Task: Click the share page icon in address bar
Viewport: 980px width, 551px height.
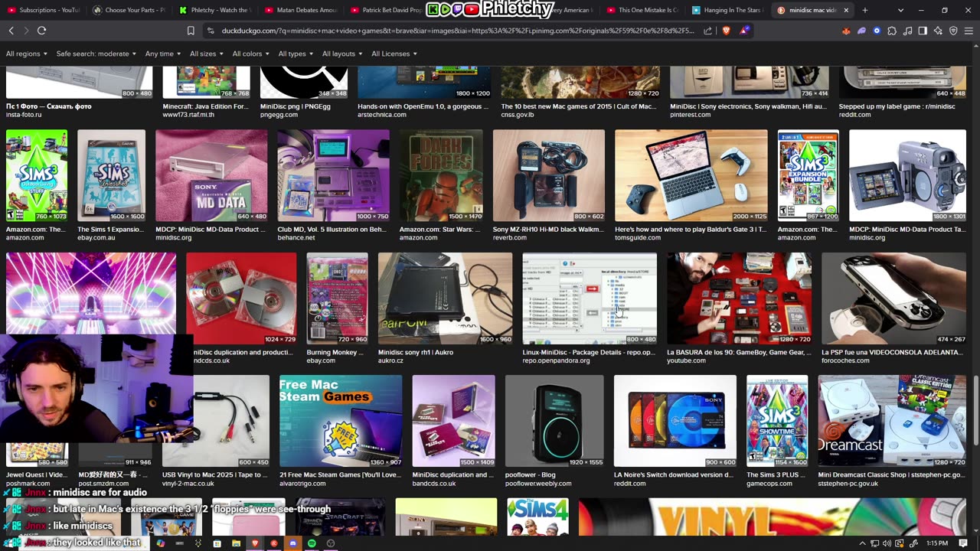Action: pos(708,31)
